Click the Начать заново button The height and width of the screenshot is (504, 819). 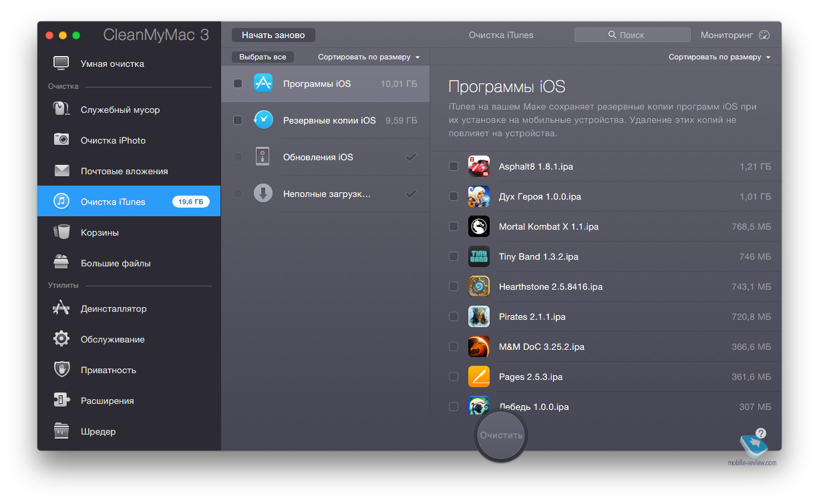pyautogui.click(x=273, y=35)
